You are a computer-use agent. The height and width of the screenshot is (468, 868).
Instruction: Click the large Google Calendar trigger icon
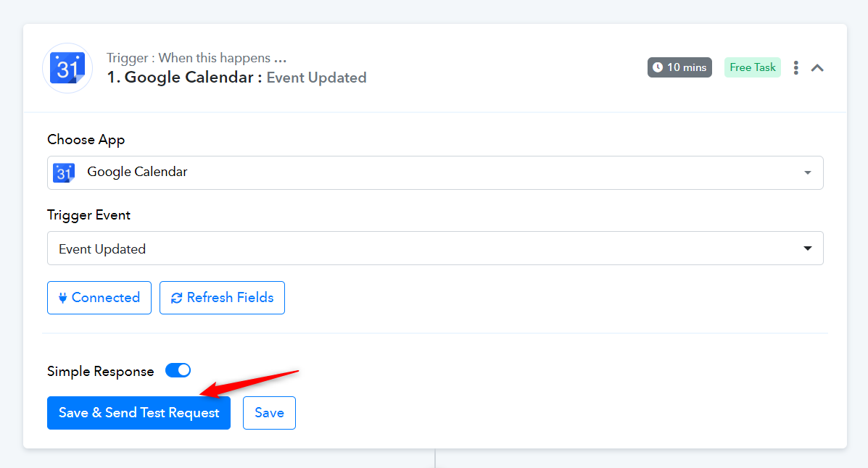67,68
